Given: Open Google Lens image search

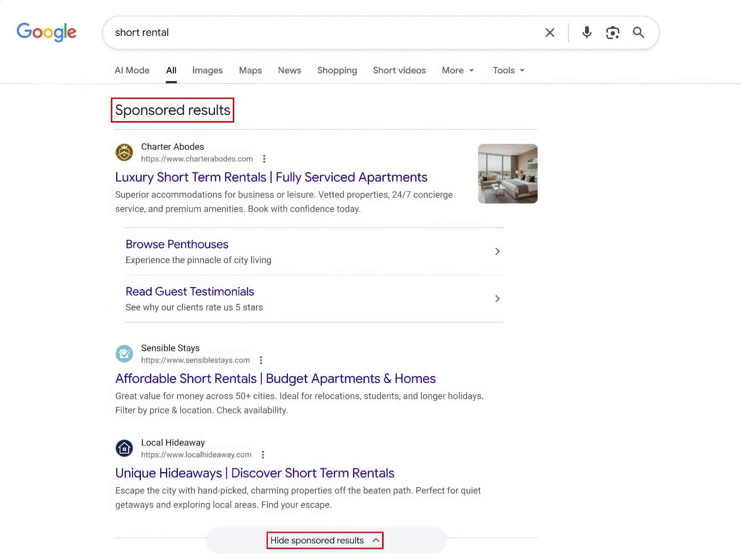Looking at the screenshot, I should [x=613, y=32].
